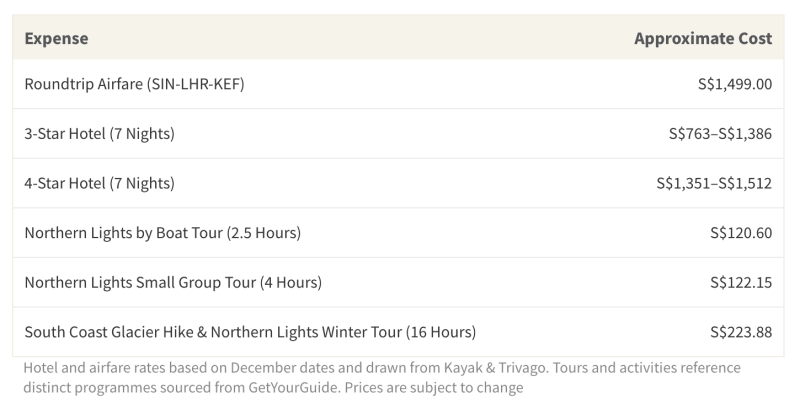Select the 3-Star Hotel (7 Nights) label
Screen dimensions: 800x409
click(x=99, y=133)
